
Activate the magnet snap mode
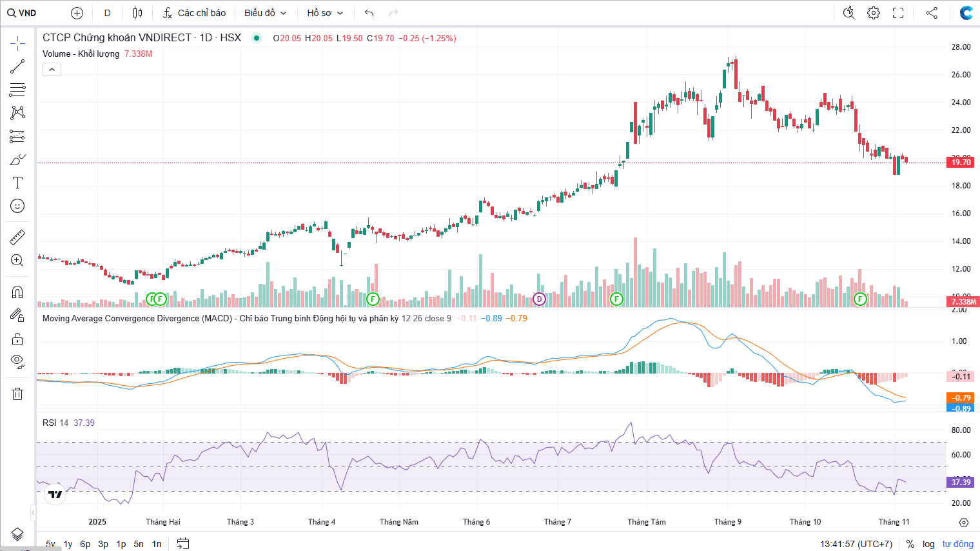point(17,292)
